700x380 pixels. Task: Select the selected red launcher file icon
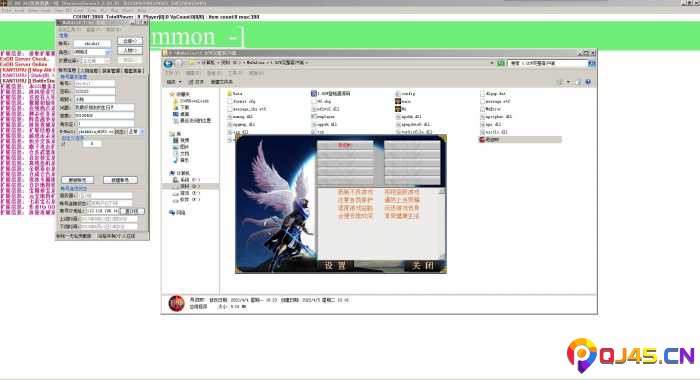482,140
